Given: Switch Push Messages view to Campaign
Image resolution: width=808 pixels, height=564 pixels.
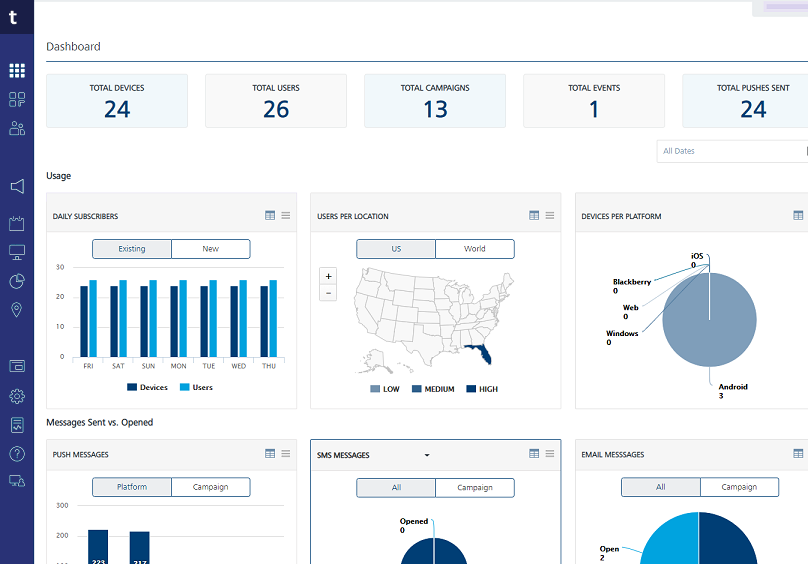Looking at the screenshot, I should [x=211, y=487].
